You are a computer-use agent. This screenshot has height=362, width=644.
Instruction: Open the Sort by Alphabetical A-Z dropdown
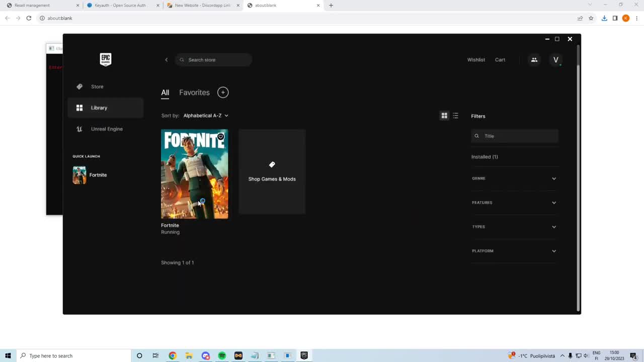(x=206, y=115)
